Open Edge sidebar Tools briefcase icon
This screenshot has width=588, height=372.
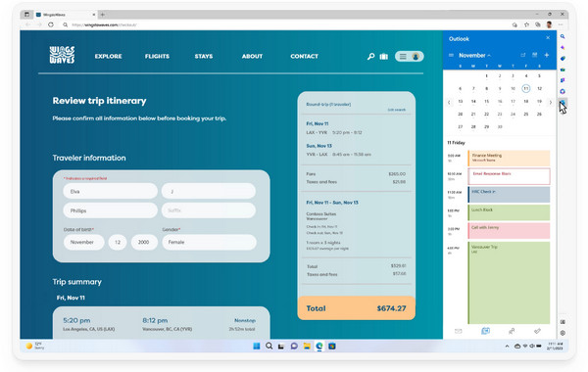click(563, 70)
